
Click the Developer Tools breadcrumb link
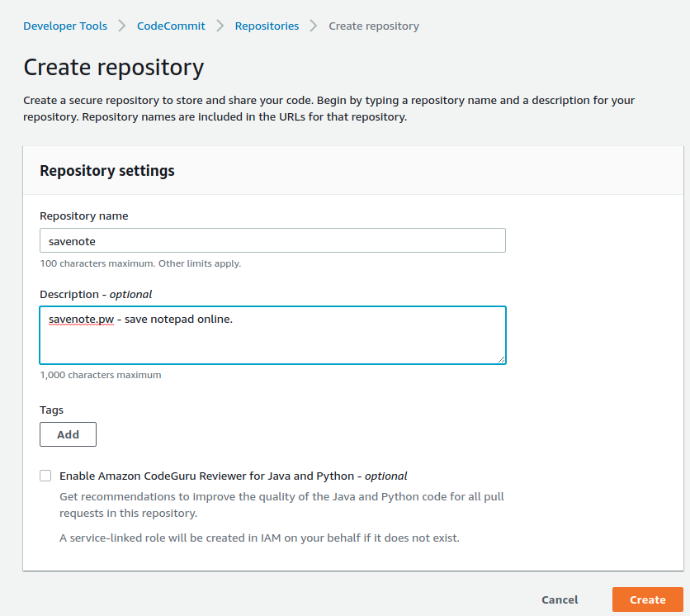click(65, 26)
